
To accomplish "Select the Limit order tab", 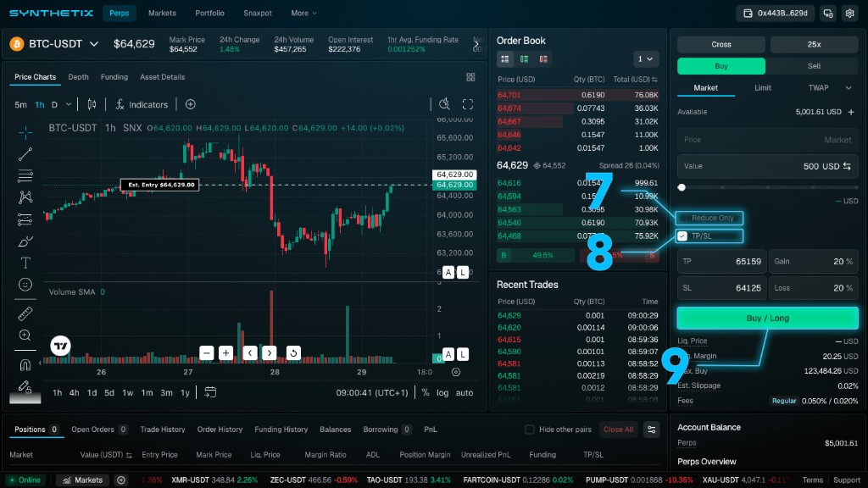I will point(763,88).
